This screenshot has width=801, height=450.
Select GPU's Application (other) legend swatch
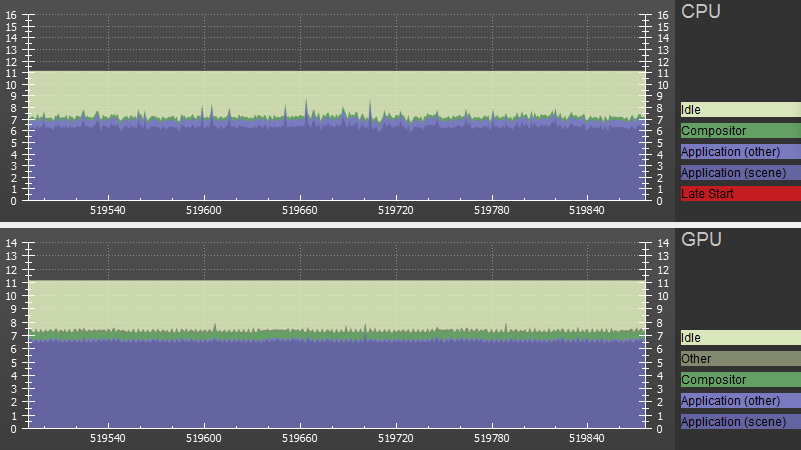(739, 401)
